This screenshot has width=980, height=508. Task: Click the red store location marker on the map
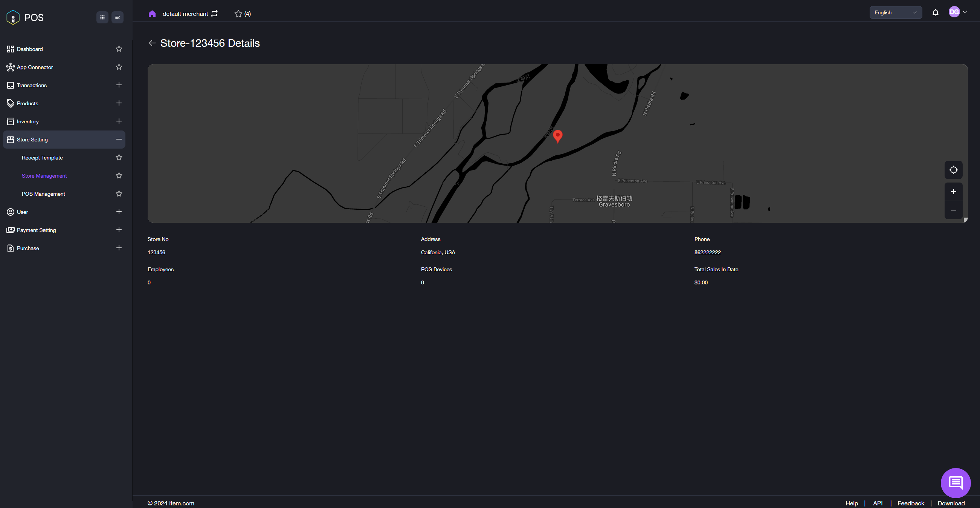click(x=557, y=135)
